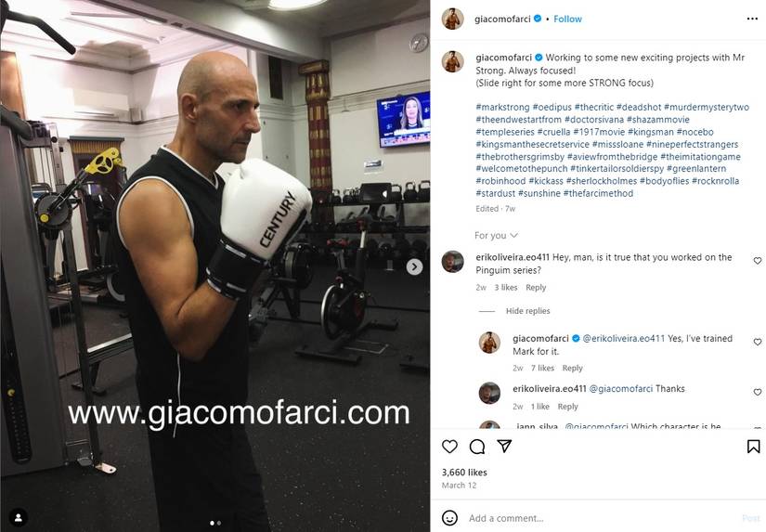The width and height of the screenshot is (766, 532).
Task: Open the three-dot more options menu
Action: click(x=752, y=19)
